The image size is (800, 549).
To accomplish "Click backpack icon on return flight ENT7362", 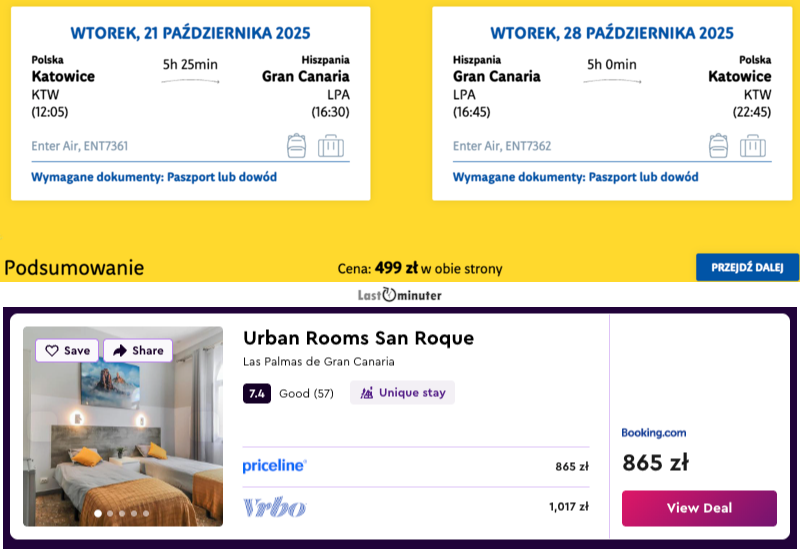I will point(717,146).
